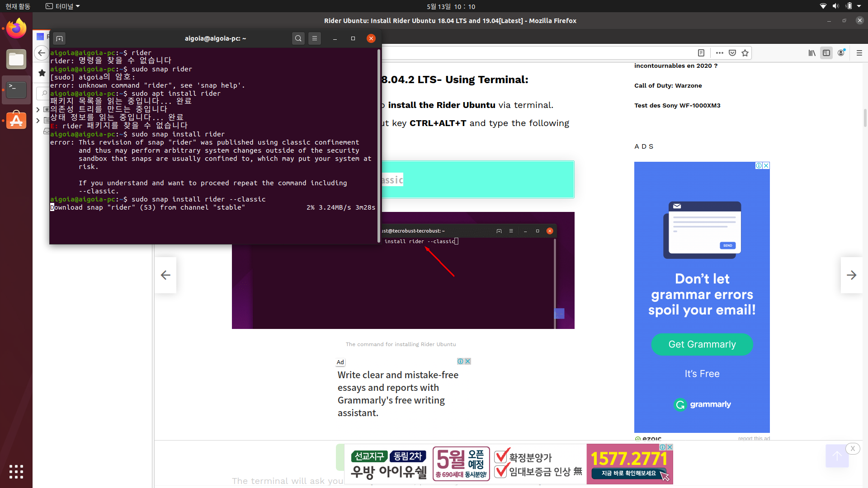This screenshot has height=488, width=868.
Task: Click the terminal search icon
Action: pyautogui.click(x=298, y=38)
